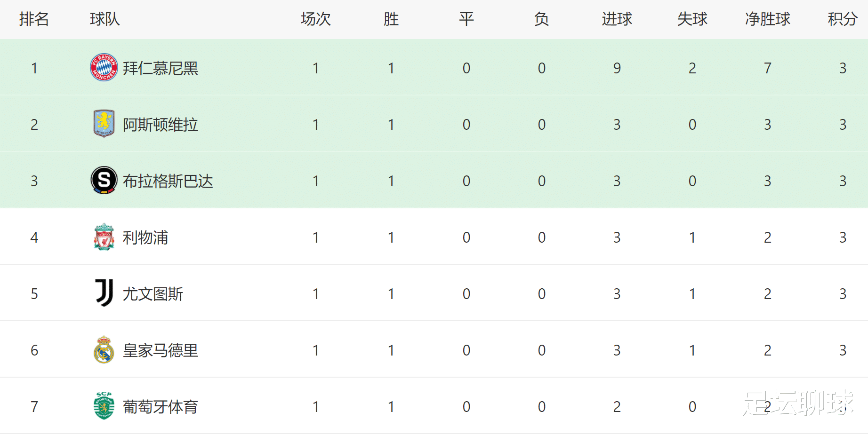The height and width of the screenshot is (435, 868).
Task: Click the 场次 column header
Action: point(316,19)
